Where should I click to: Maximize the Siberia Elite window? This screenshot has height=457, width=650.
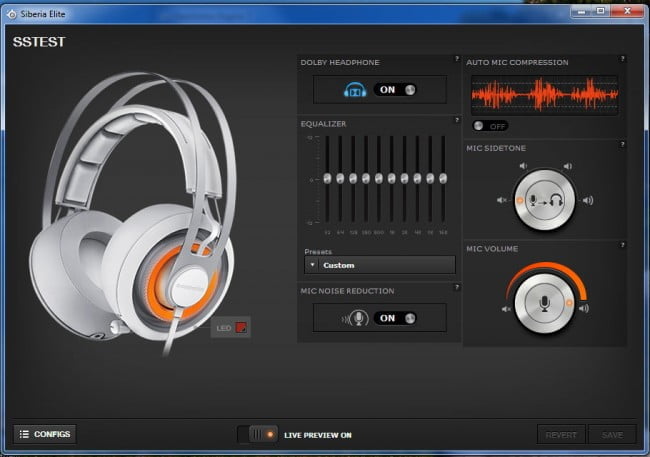click(601, 12)
